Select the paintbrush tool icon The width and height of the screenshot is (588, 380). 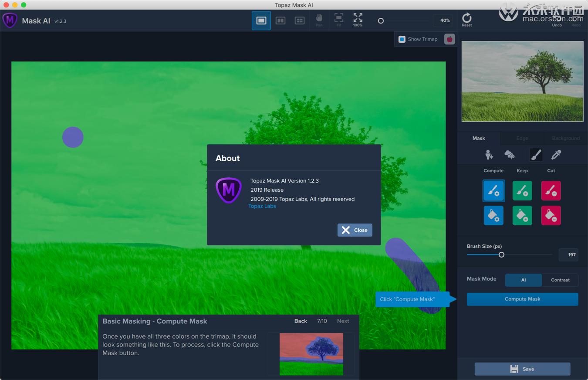pyautogui.click(x=536, y=154)
